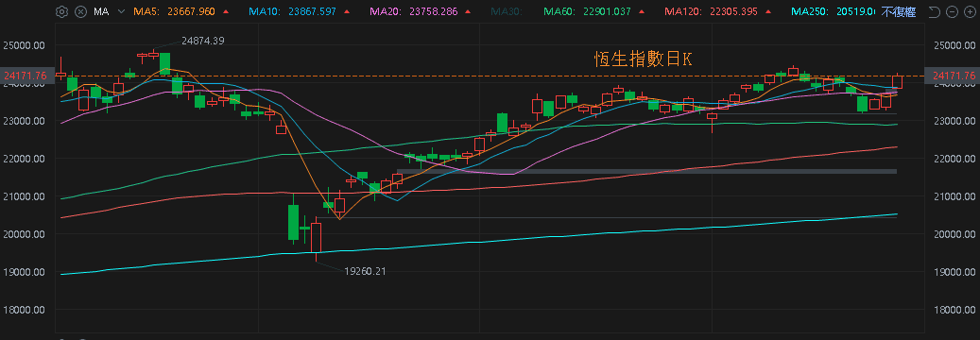Viewport: 980px width, 340px height.
Task: Open the 不復權 adjustment dropdown
Action: click(x=899, y=12)
